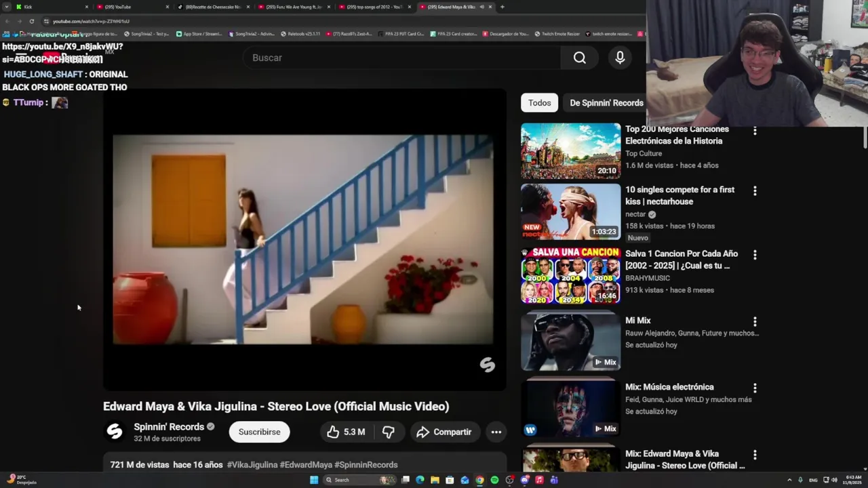Like the Stereo Love video
The height and width of the screenshot is (488, 868).
click(x=346, y=432)
